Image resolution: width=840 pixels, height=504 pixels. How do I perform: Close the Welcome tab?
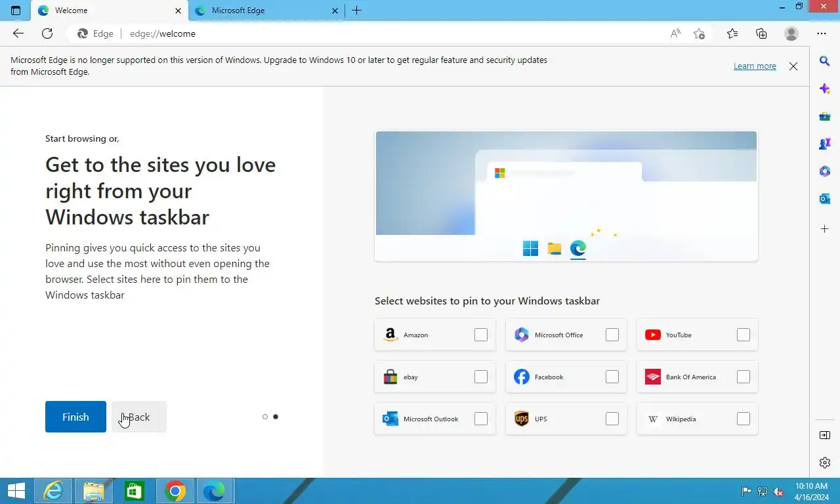(178, 10)
